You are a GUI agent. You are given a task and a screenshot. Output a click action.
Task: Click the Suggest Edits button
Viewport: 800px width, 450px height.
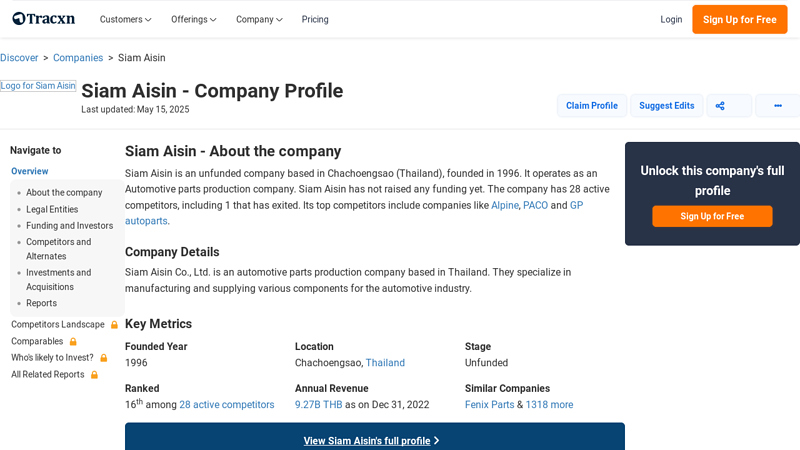coord(666,106)
